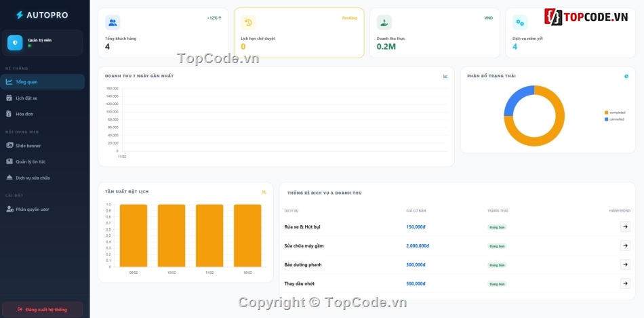Click the customers icon on Tổng khách hàng card

(x=113, y=22)
